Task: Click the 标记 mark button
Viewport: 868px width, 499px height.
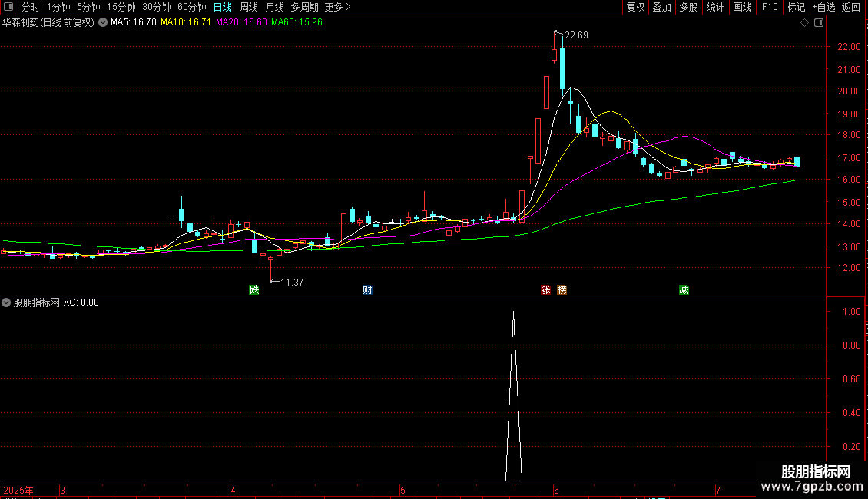Action: [x=796, y=7]
